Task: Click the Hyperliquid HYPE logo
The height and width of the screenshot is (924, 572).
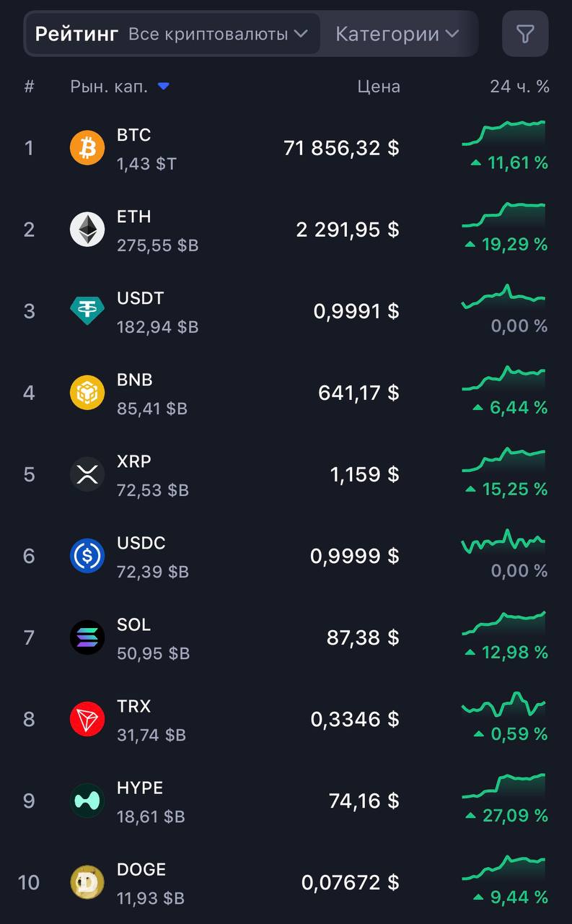Action: (x=87, y=801)
